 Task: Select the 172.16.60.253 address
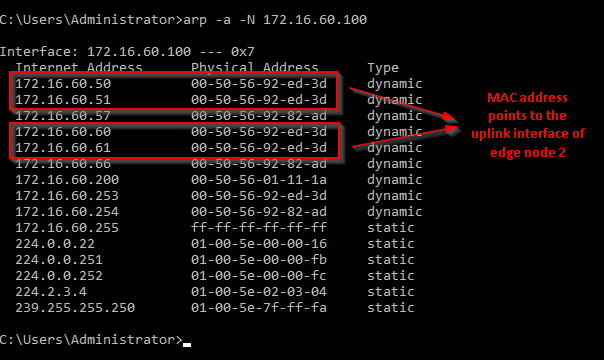67,196
